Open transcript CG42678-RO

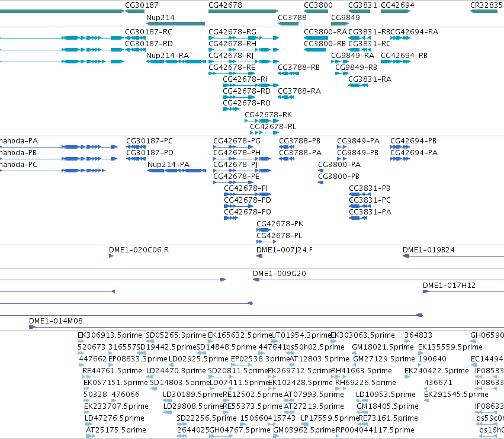pos(246,103)
